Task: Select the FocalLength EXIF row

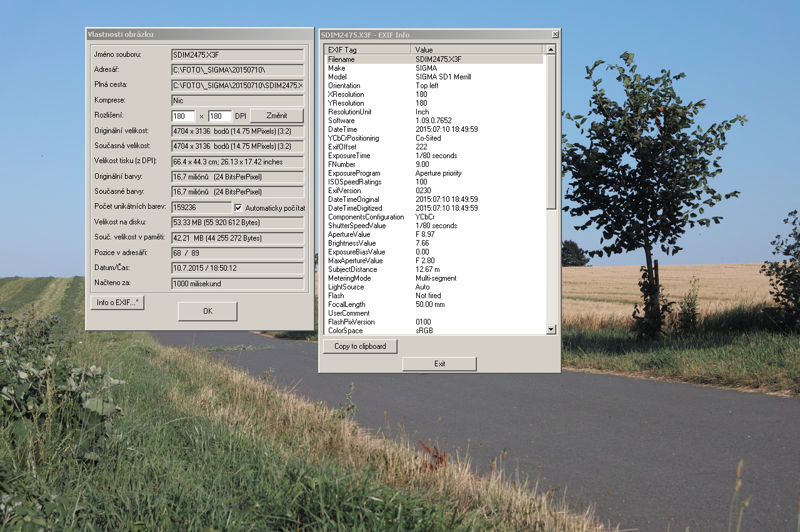Action: [x=434, y=304]
